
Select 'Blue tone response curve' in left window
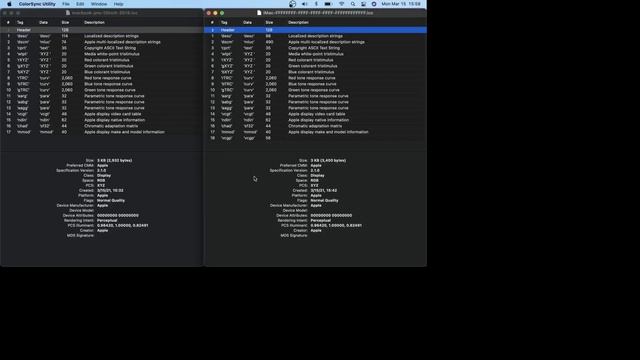[101, 84]
